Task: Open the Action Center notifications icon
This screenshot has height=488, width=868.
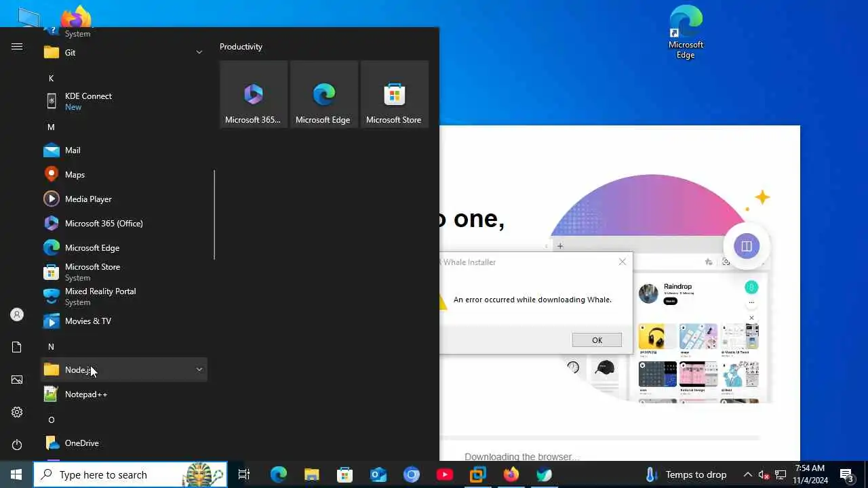Action: pyautogui.click(x=846, y=474)
